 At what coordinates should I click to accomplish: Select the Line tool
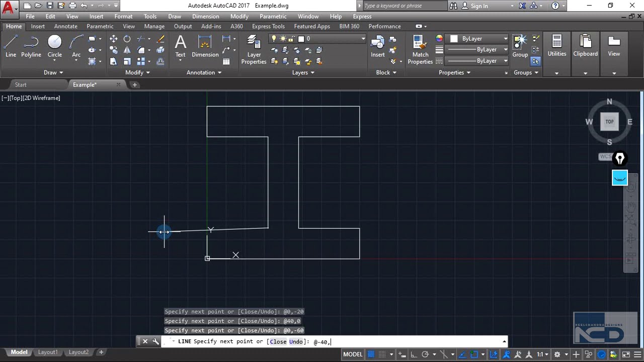pyautogui.click(x=11, y=46)
